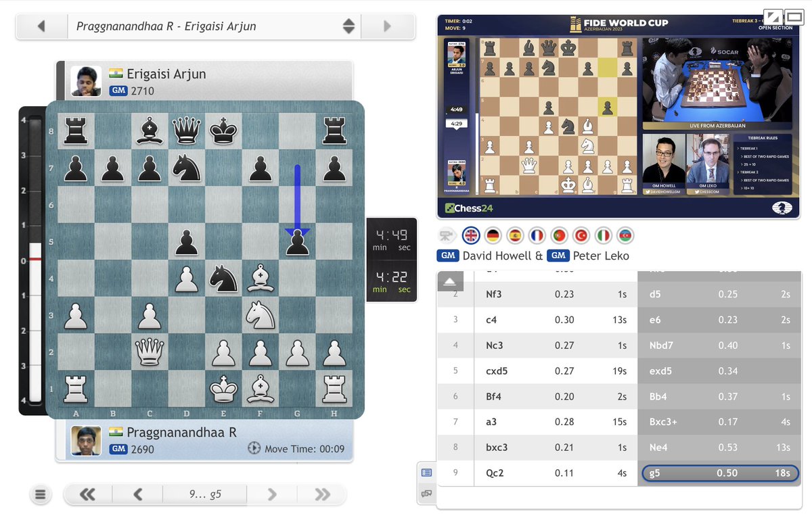
Task: Expand the video player to large size
Action: (794, 16)
